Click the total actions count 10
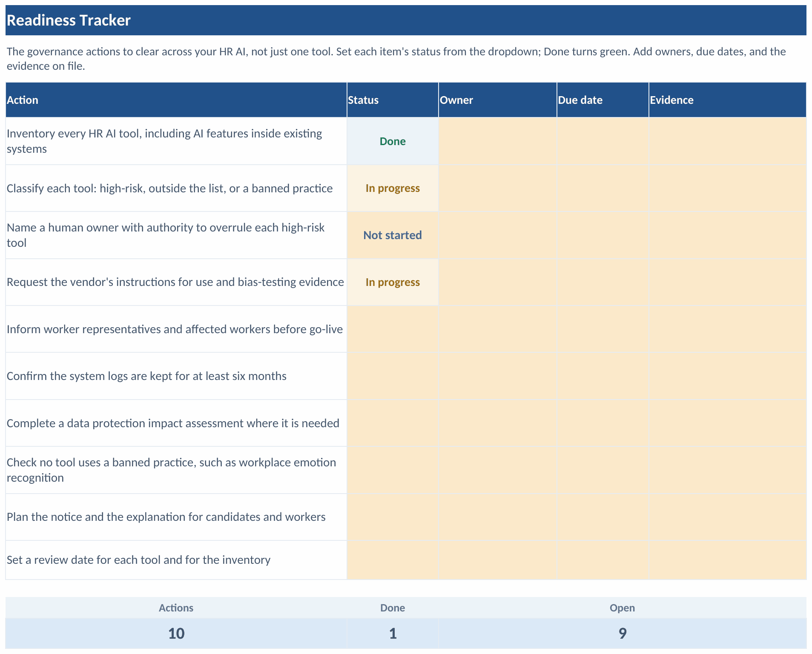Viewport: 812px width, 654px height. (176, 634)
